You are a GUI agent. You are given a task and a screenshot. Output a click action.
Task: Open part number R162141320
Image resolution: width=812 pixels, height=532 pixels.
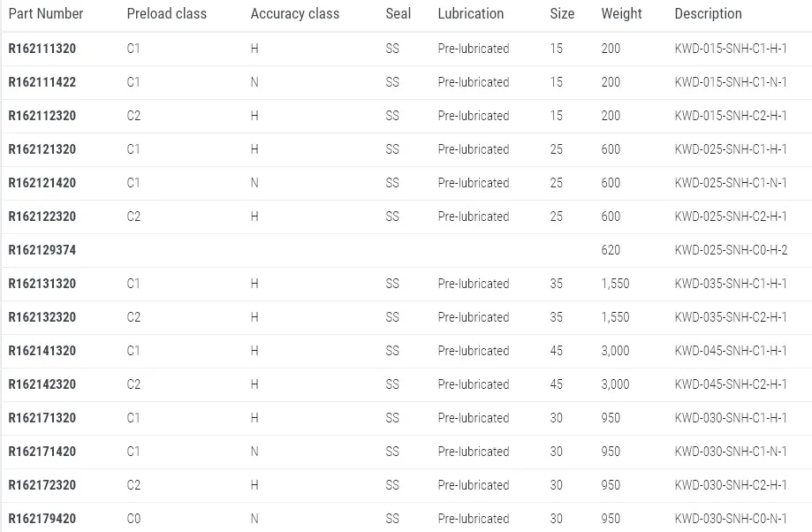click(x=42, y=351)
